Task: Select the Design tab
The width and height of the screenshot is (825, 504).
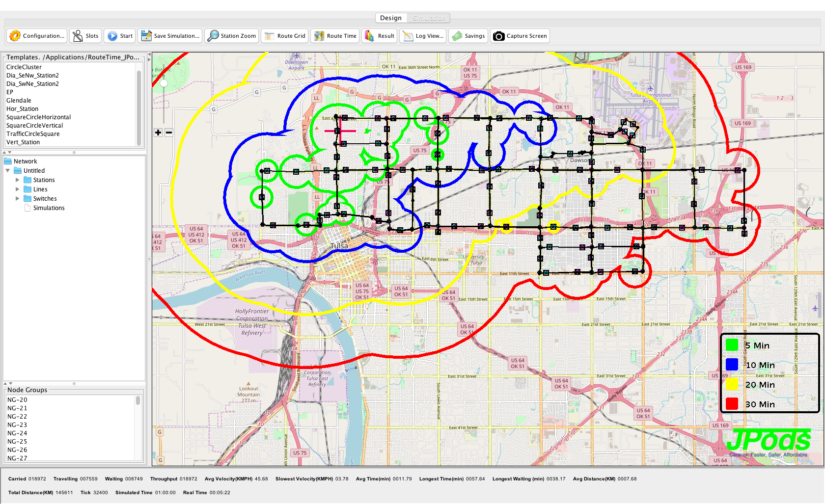Action: [391, 18]
